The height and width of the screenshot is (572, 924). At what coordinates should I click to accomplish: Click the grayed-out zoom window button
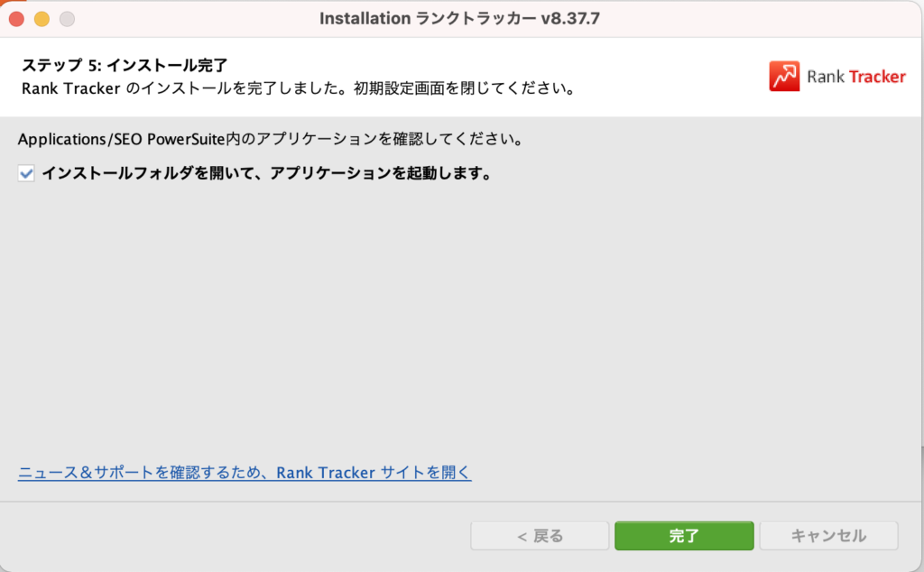click(x=67, y=19)
